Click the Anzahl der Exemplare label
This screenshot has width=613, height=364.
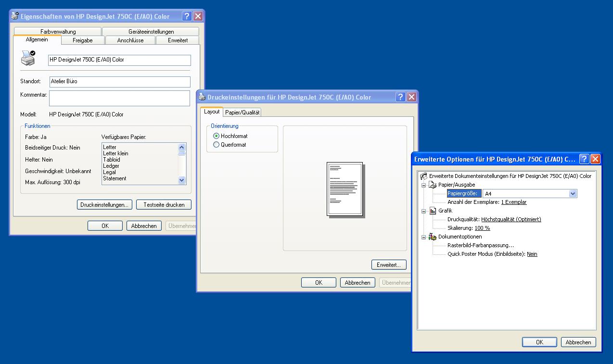(x=473, y=202)
